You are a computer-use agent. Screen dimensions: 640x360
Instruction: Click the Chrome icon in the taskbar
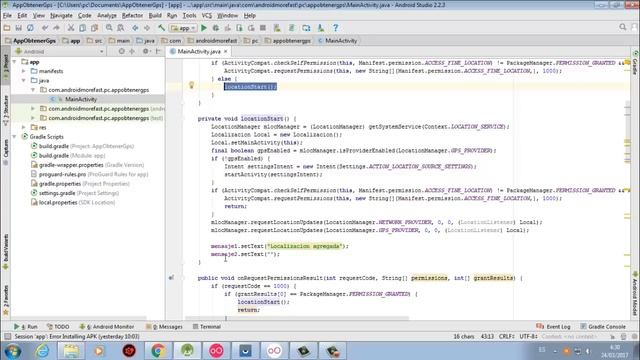pyautogui.click(x=158, y=351)
